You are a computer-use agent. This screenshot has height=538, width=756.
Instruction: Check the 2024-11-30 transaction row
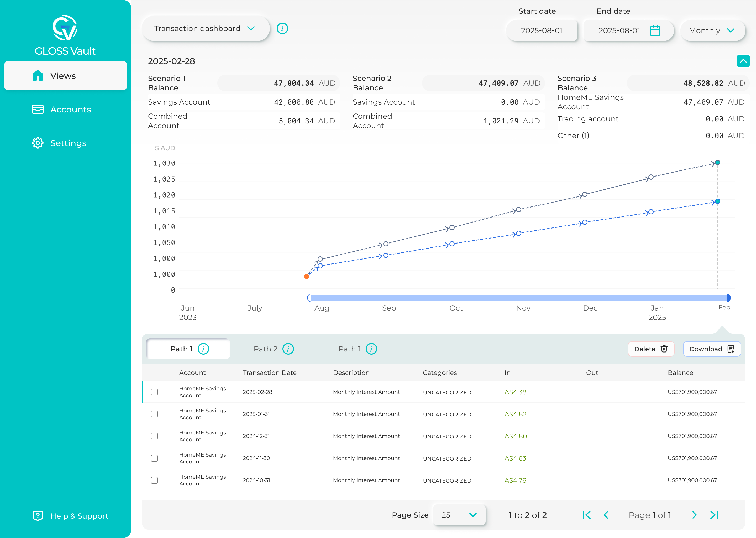point(154,458)
